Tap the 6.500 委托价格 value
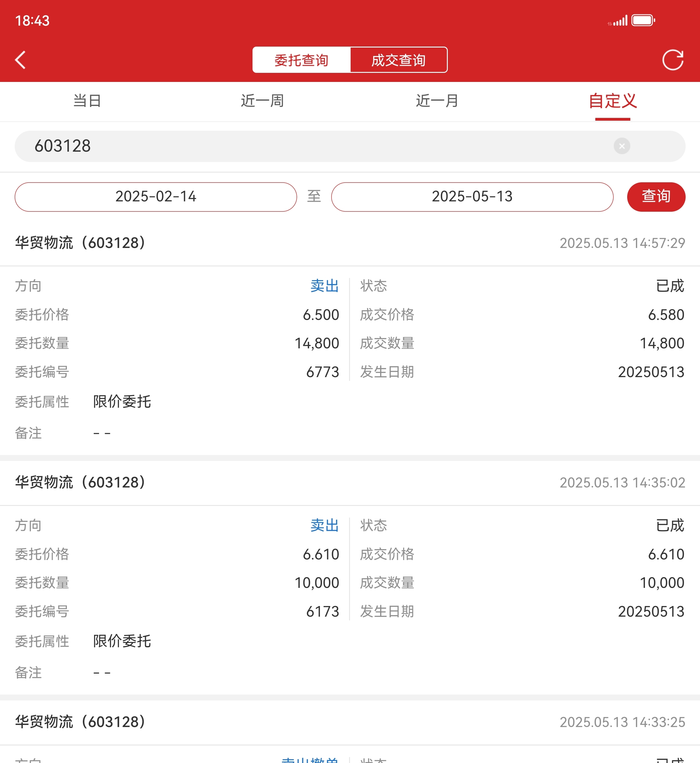 point(321,315)
